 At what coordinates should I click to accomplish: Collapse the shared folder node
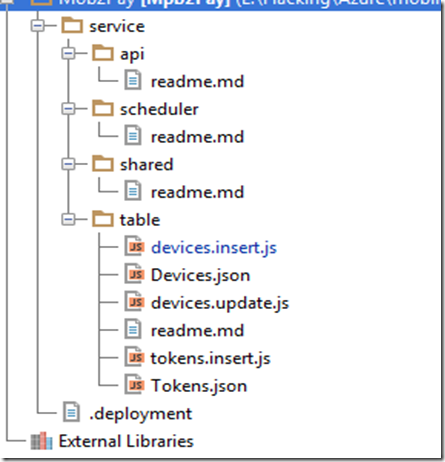68,164
